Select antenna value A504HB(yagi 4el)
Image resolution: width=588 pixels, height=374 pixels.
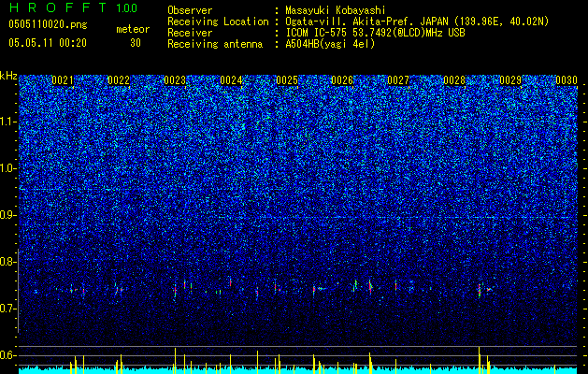[330, 44]
